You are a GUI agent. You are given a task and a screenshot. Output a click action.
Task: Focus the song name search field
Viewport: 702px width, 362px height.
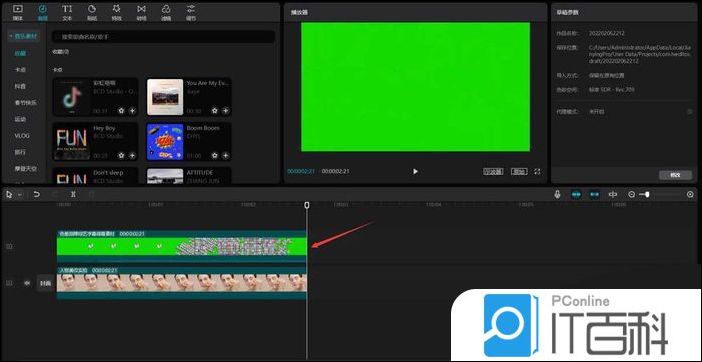163,37
